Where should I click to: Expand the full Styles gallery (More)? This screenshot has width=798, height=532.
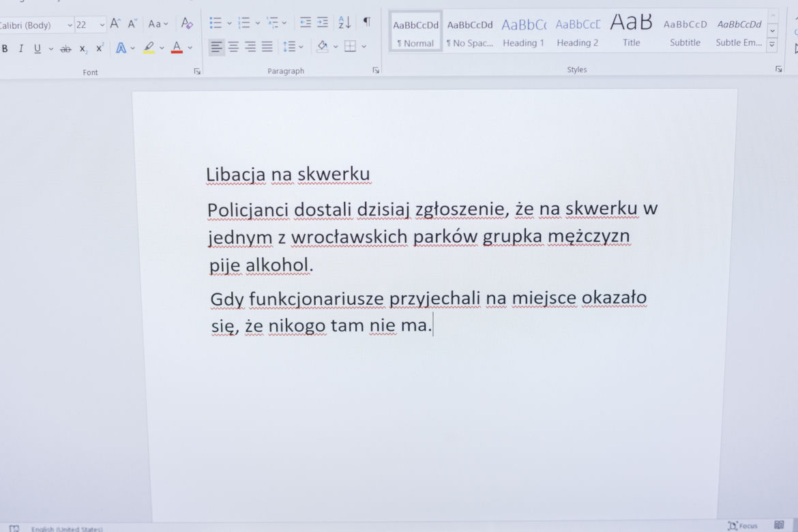tap(772, 45)
